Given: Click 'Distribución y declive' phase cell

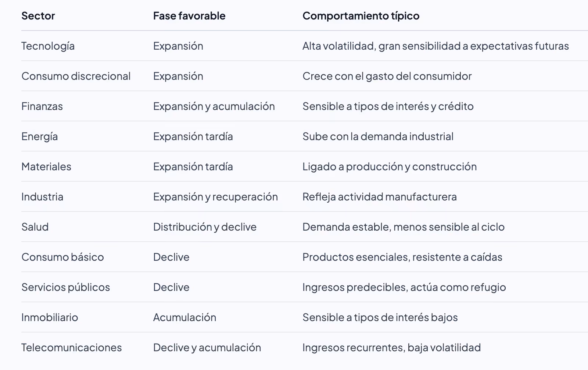Looking at the screenshot, I should pyautogui.click(x=205, y=227).
